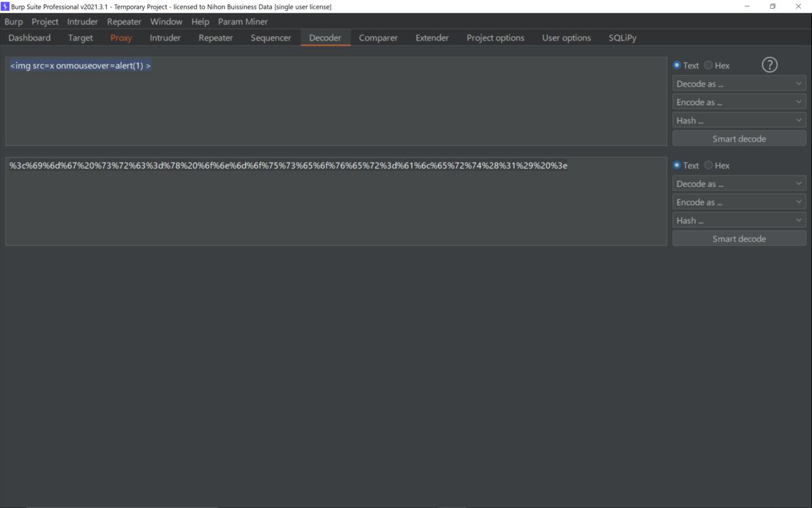Open upper panel 'Encode as ...' dropdown

coord(739,102)
